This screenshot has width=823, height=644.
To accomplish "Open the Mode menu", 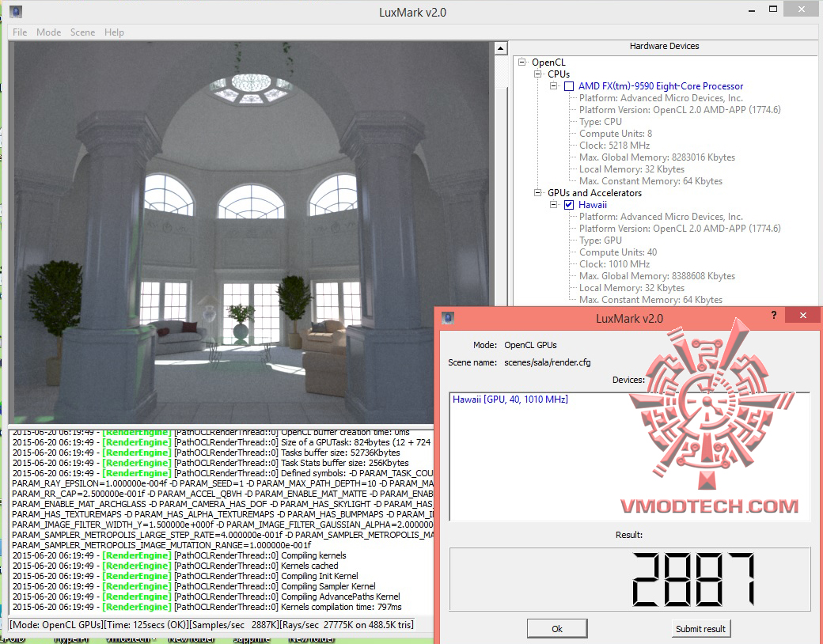I will [x=49, y=32].
